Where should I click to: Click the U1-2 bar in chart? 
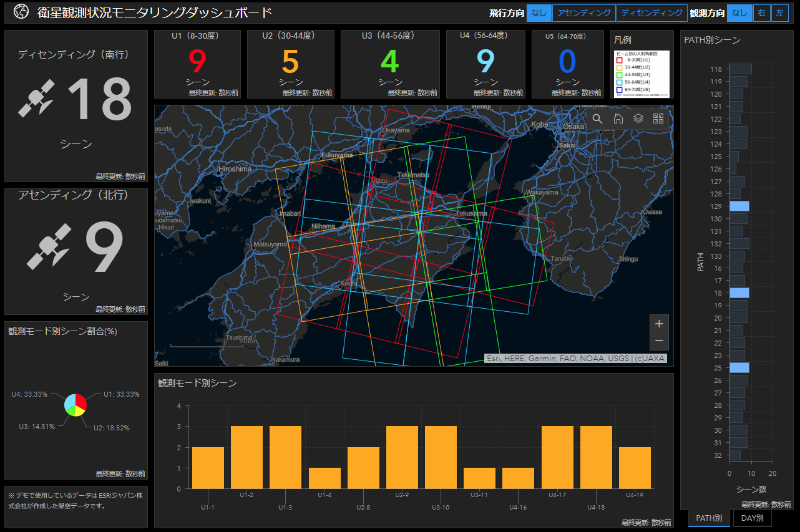(x=246, y=457)
